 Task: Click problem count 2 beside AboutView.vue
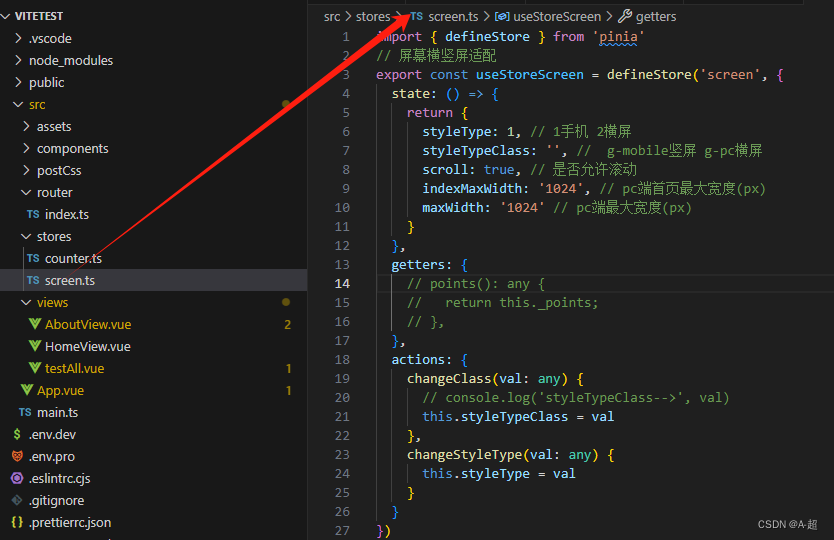pyautogui.click(x=288, y=325)
